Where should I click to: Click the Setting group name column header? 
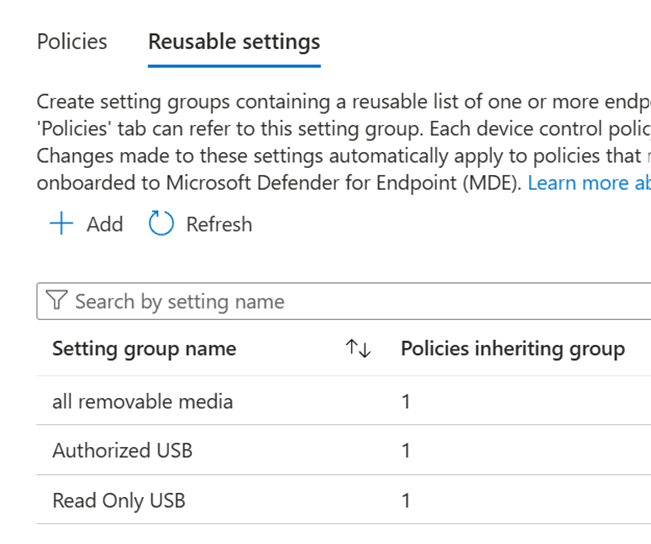click(144, 349)
